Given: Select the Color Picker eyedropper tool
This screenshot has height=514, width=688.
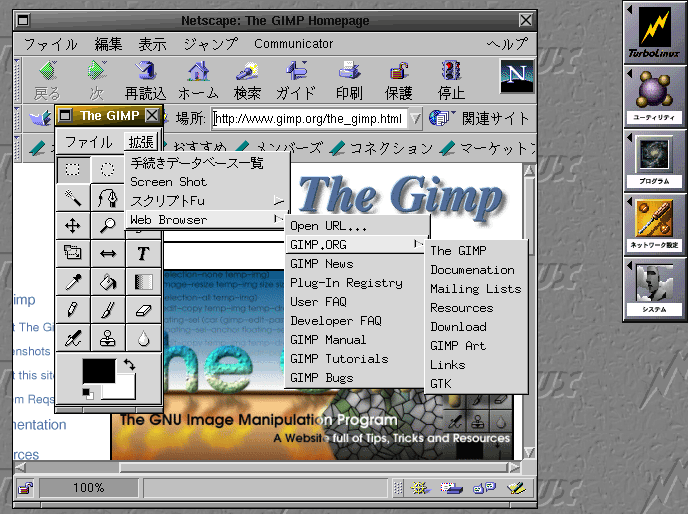Looking at the screenshot, I should (73, 282).
